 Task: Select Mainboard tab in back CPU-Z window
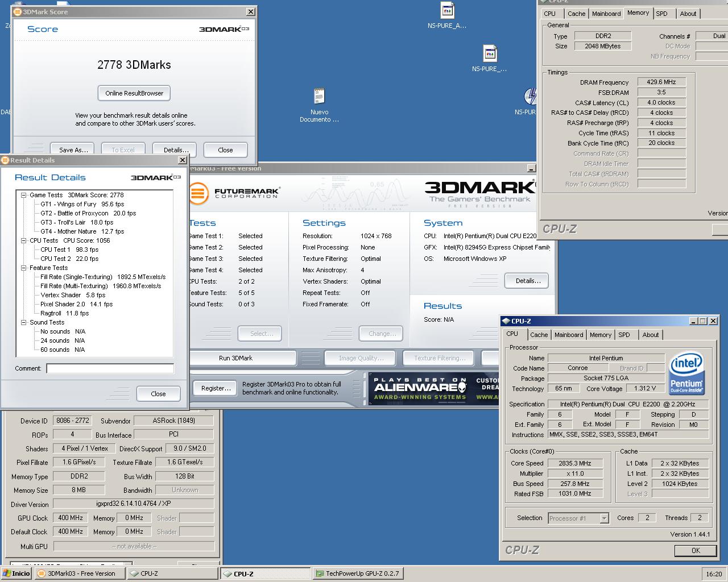click(x=606, y=14)
